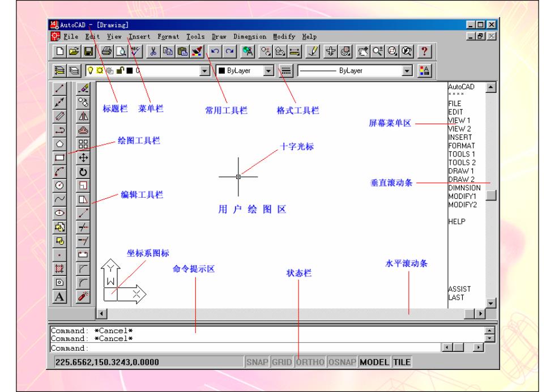Image resolution: width=555 pixels, height=392 pixels.
Task: Select ASSIST in screen menu
Action: pos(459,289)
